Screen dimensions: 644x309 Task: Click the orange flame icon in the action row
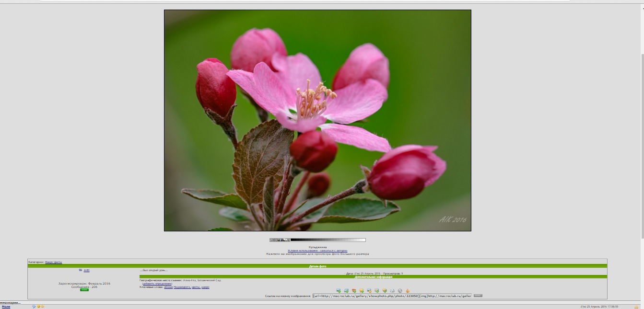click(x=408, y=291)
